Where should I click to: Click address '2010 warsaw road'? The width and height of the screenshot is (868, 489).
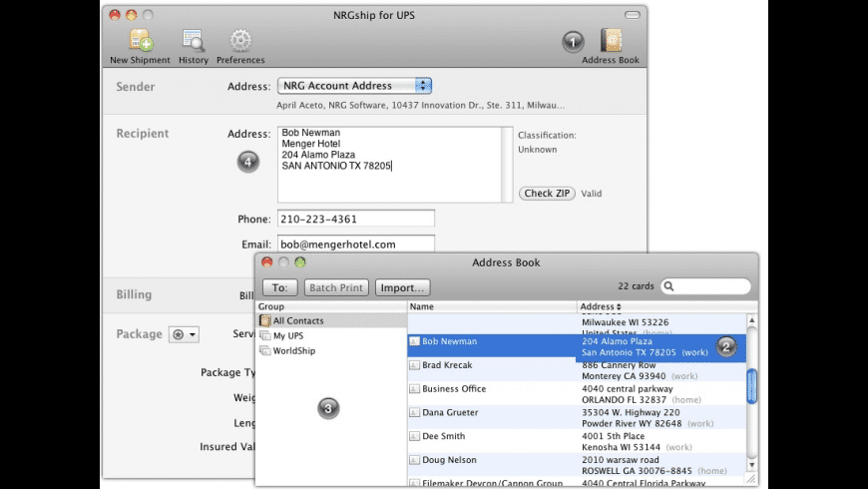point(621,460)
